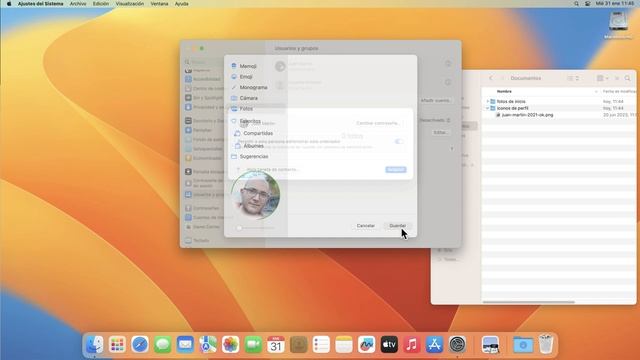Viewport: 640px width, 360px height.
Task: Open Messages from the Dock
Action: [162, 345]
